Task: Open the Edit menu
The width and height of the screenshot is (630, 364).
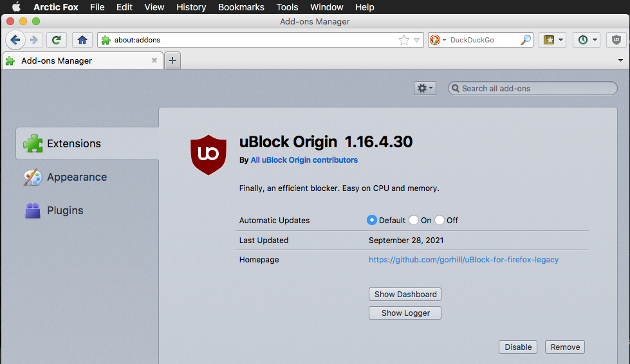Action: pyautogui.click(x=125, y=7)
